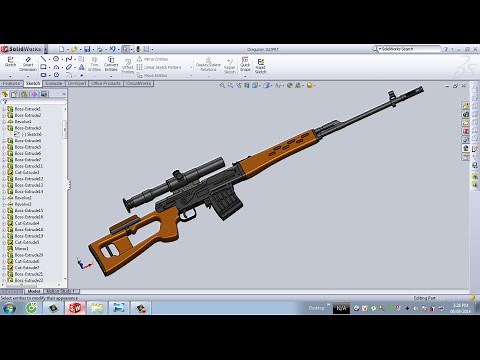Image resolution: width=480 pixels, height=360 pixels.
Task: Expand the Boss-Extrude1 feature node
Action: click(x=4, y=109)
